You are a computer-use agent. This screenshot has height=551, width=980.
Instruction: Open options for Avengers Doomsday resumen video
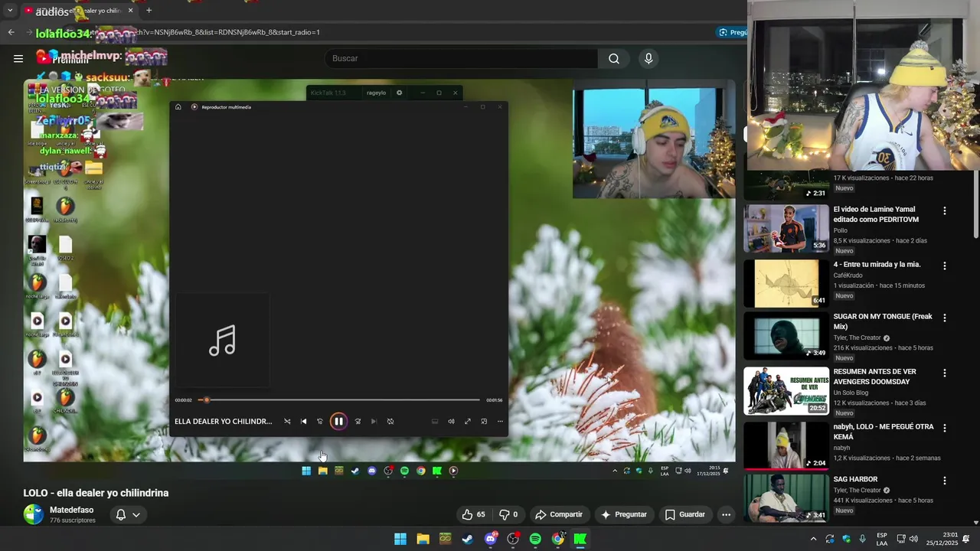click(x=944, y=373)
